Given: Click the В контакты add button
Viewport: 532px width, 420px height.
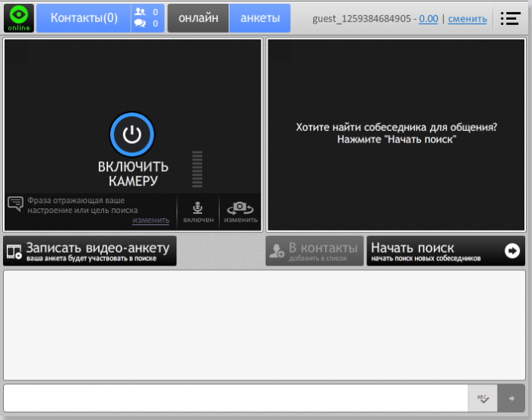Looking at the screenshot, I should pyautogui.click(x=315, y=251).
